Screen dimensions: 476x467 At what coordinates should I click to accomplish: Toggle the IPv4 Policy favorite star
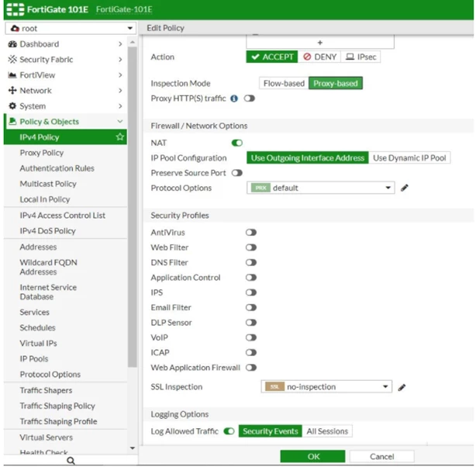pos(120,137)
